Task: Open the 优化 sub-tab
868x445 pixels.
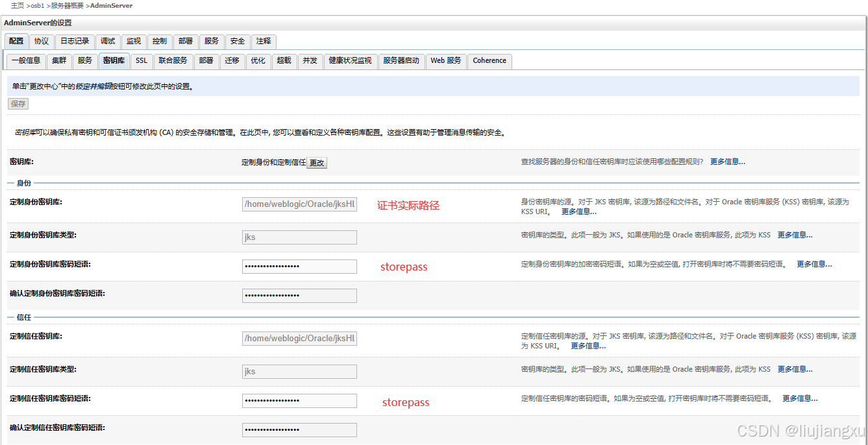Action: pos(258,61)
